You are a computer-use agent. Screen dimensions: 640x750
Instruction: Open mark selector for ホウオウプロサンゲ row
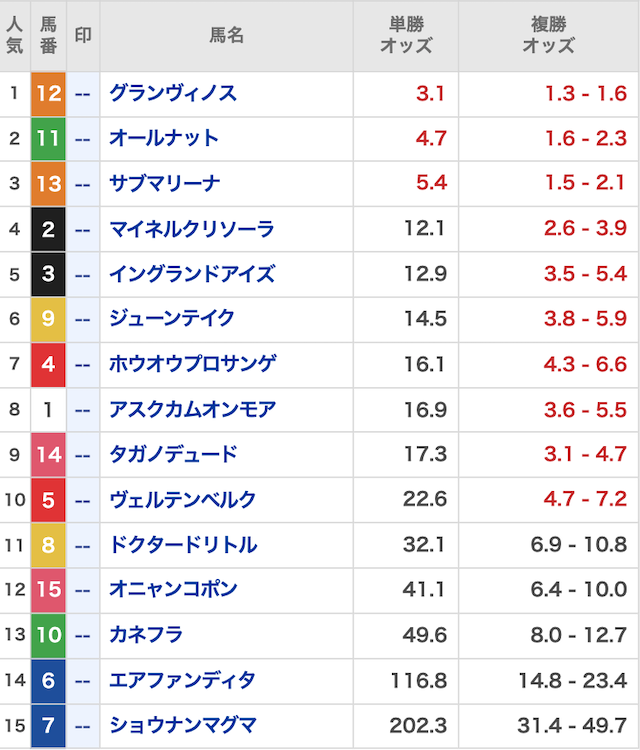tap(84, 364)
